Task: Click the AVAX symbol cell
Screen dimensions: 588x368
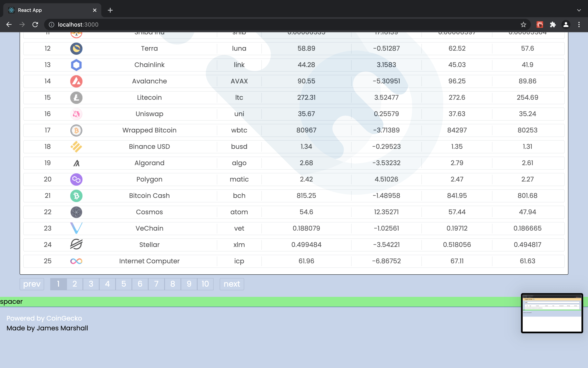Action: (x=239, y=81)
